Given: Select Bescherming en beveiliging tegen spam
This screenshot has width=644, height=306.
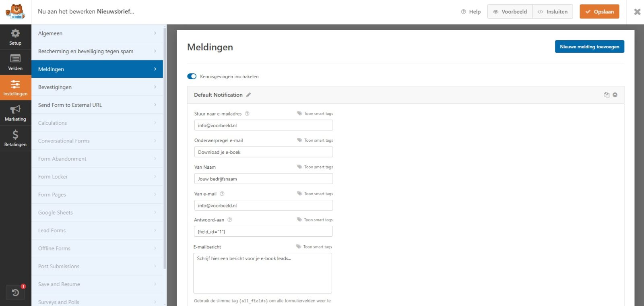Looking at the screenshot, I should 97,51.
